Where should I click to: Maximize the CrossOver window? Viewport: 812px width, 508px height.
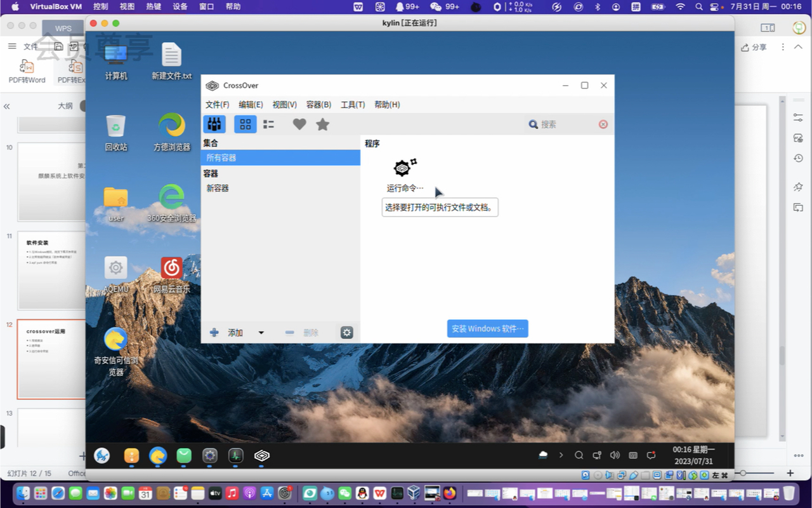tap(584, 85)
